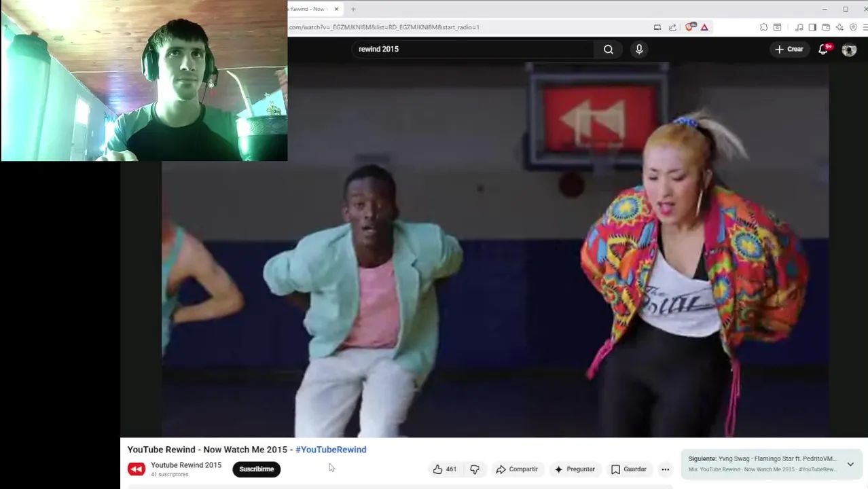Open more actions three-dot menu

(666, 469)
